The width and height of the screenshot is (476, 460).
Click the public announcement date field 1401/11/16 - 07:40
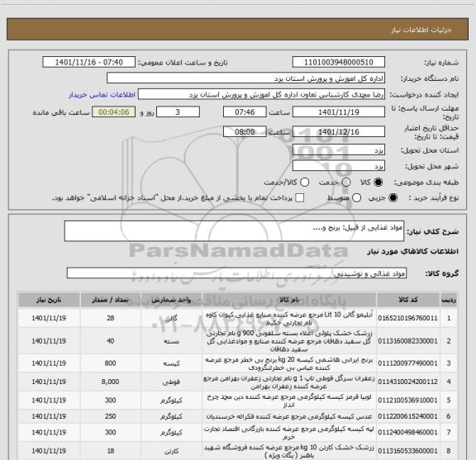[x=88, y=62]
